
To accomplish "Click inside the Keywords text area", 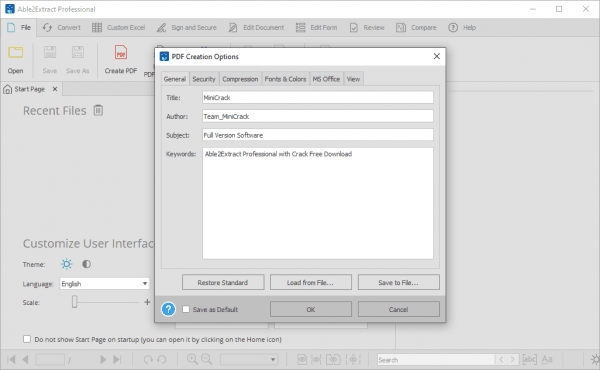I will coord(318,204).
